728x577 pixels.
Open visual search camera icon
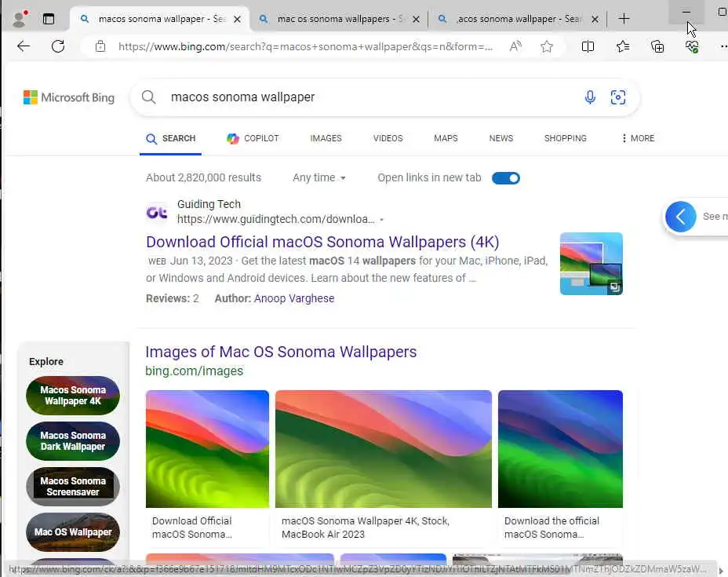(x=618, y=97)
